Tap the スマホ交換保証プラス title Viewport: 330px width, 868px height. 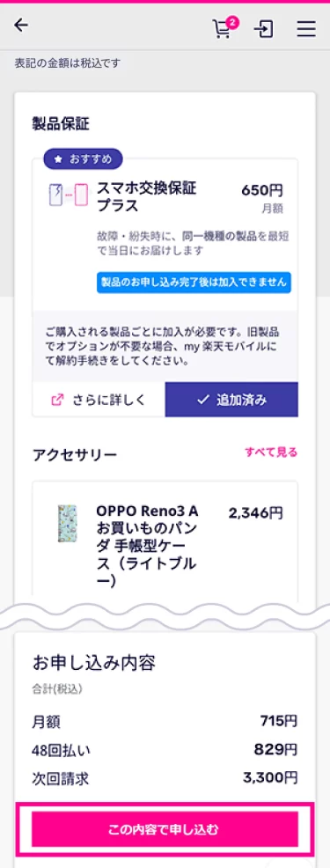pos(147,197)
